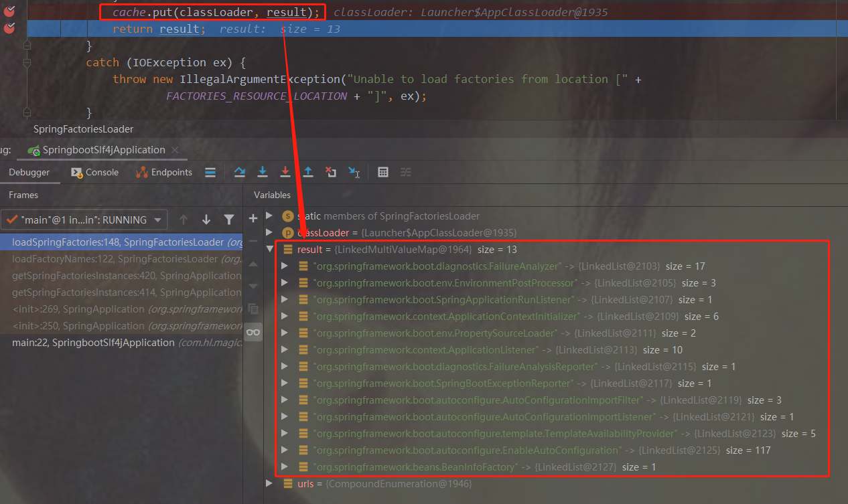
Task: Open Evaluate Expression calculator icon
Action: 383,172
